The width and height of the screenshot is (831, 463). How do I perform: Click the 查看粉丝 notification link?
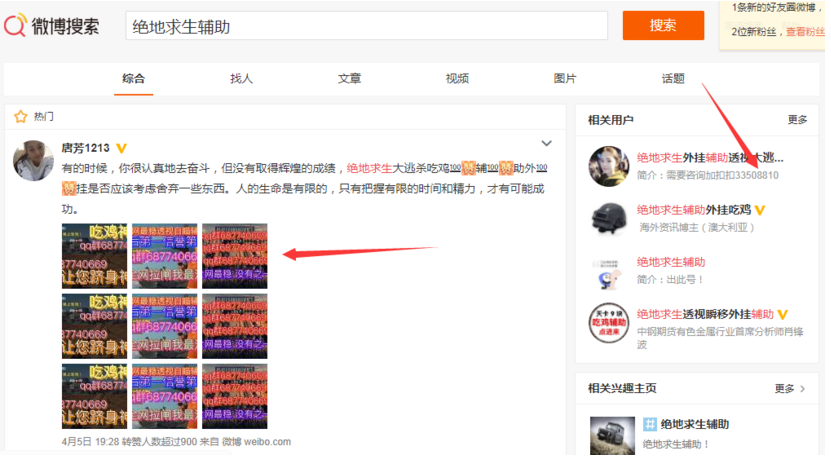point(805,32)
